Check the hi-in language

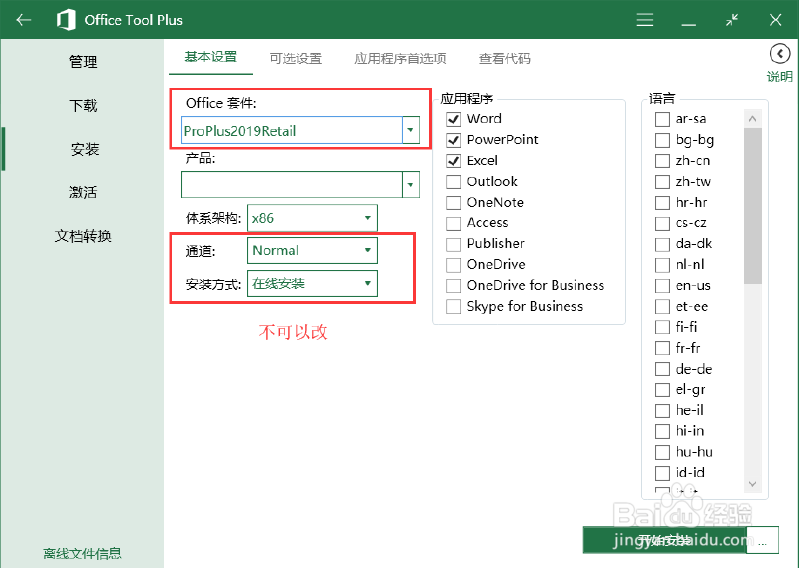click(662, 431)
